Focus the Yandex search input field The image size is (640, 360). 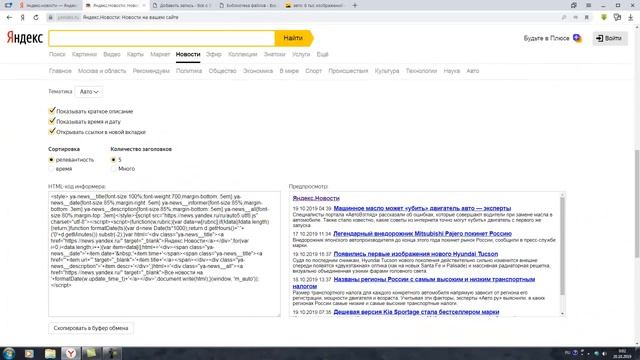click(162, 38)
